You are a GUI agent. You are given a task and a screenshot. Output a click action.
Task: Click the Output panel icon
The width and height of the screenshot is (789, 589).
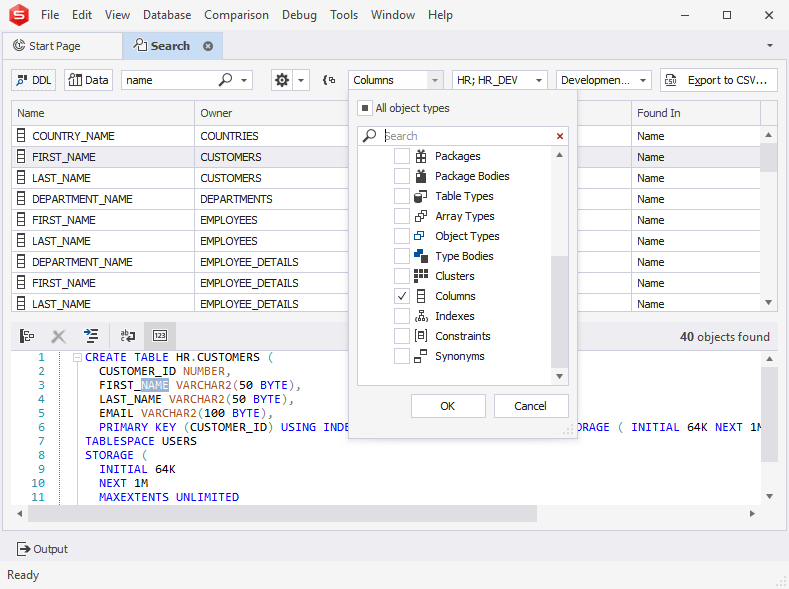(23, 549)
